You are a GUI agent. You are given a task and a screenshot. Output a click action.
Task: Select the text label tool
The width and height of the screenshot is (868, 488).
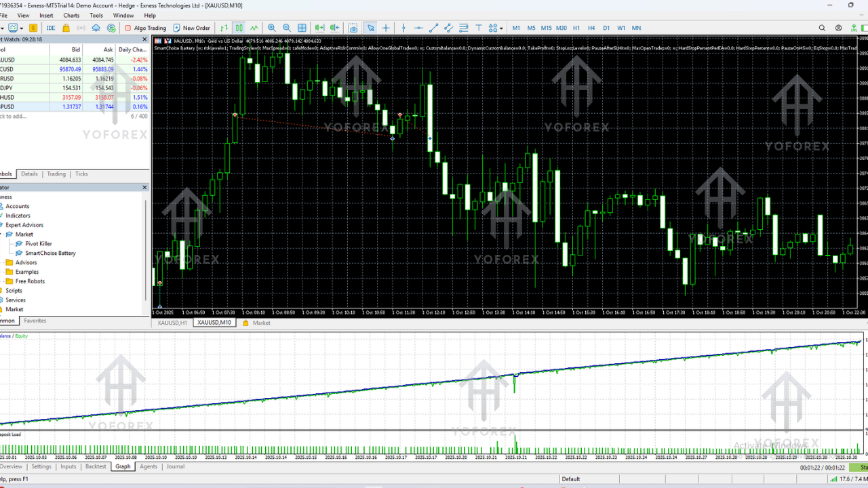pos(478,28)
